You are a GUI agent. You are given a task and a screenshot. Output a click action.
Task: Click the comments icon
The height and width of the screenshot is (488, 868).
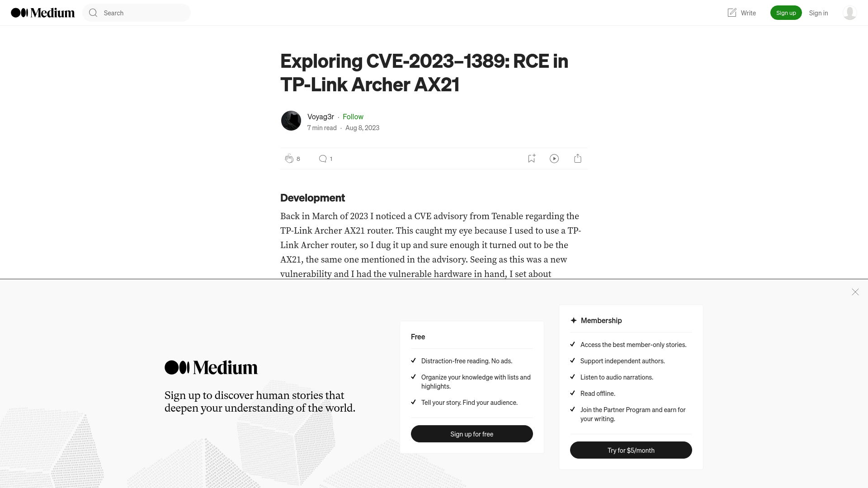coord(322,158)
